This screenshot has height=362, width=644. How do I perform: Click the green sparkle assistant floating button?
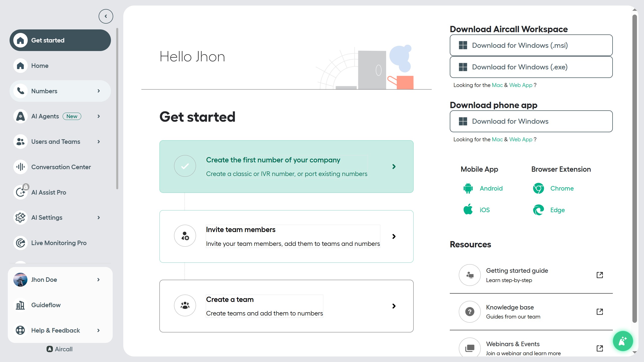point(623,341)
